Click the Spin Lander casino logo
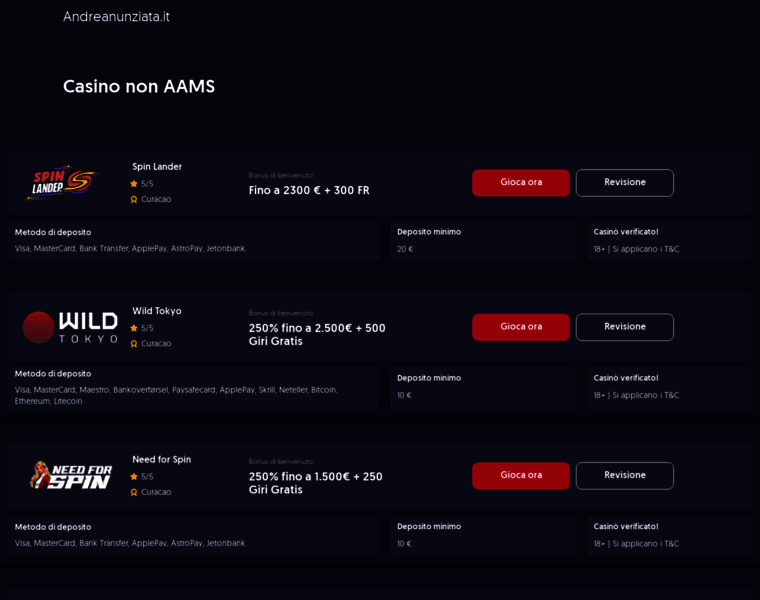This screenshot has height=600, width=760. click(62, 183)
